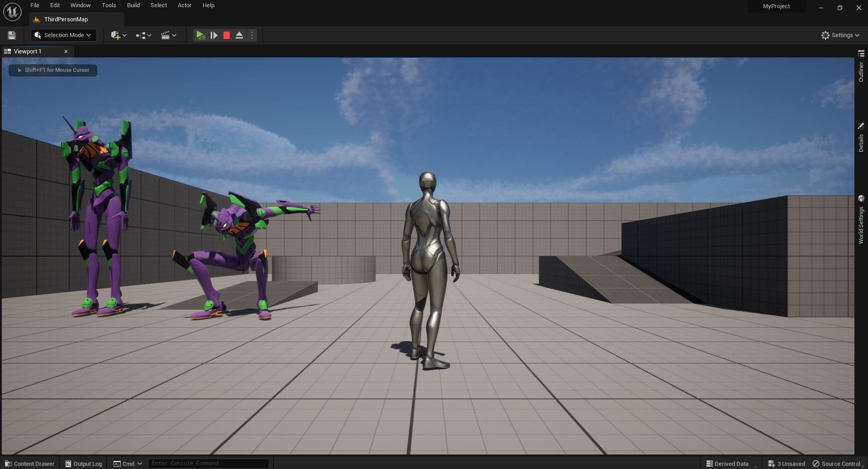Viewport: 868px width, 469px height.
Task: Open the play options three-dot menu
Action: click(x=252, y=35)
